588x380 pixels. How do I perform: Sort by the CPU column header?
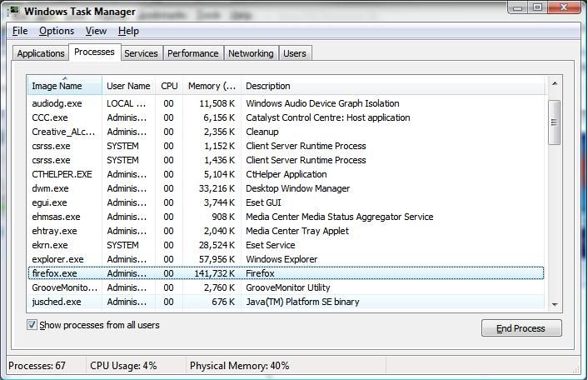click(169, 86)
